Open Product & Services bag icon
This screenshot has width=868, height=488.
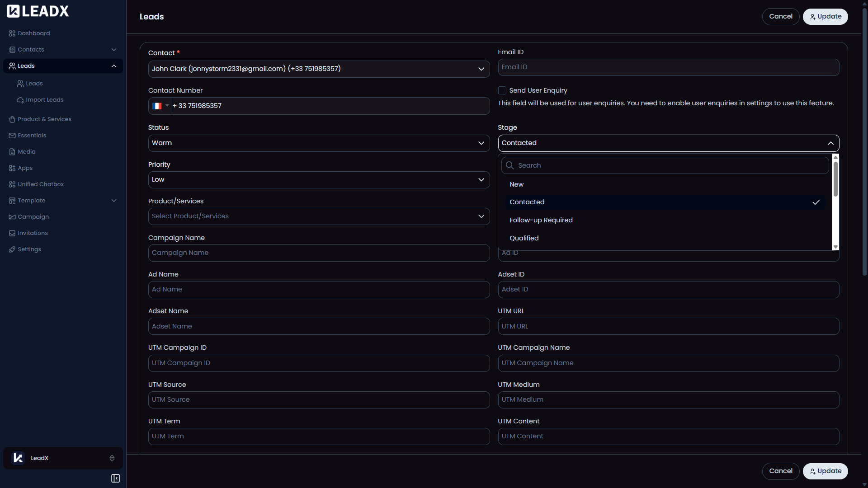click(x=12, y=119)
